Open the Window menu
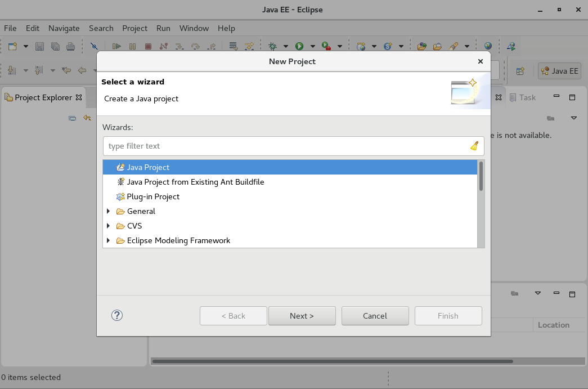Image resolution: width=588 pixels, height=389 pixels. [x=194, y=28]
